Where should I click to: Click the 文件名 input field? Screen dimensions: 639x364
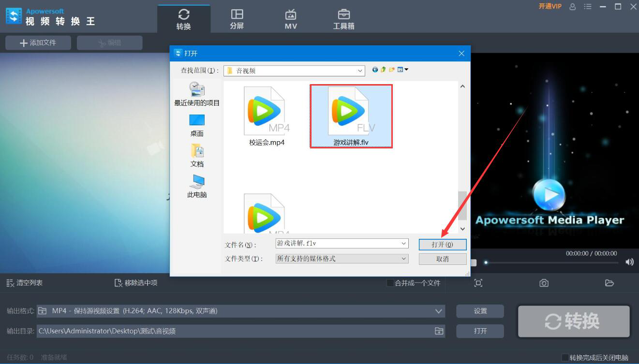click(x=342, y=244)
